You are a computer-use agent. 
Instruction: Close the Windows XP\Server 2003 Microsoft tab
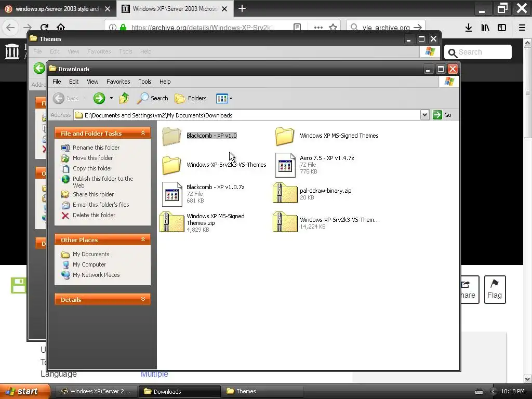point(224,9)
